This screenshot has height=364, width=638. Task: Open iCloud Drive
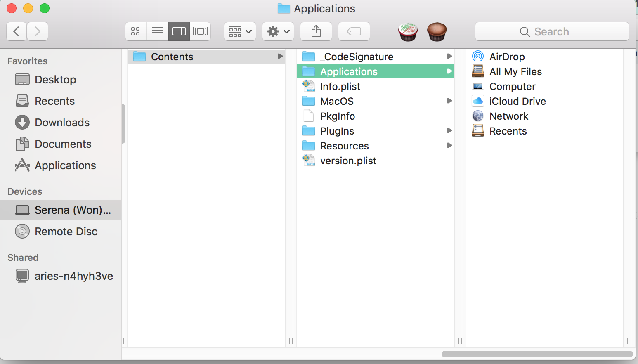click(545, 101)
